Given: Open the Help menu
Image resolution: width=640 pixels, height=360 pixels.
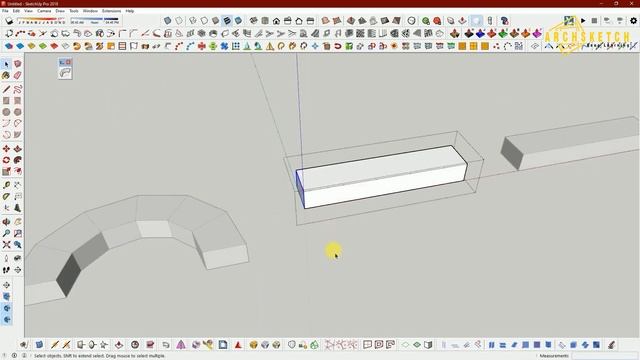Looking at the screenshot, I should [x=130, y=11].
